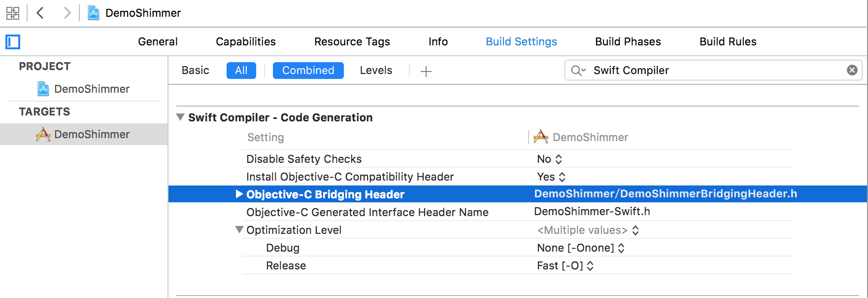Open the search options magnifier menu

click(x=578, y=71)
